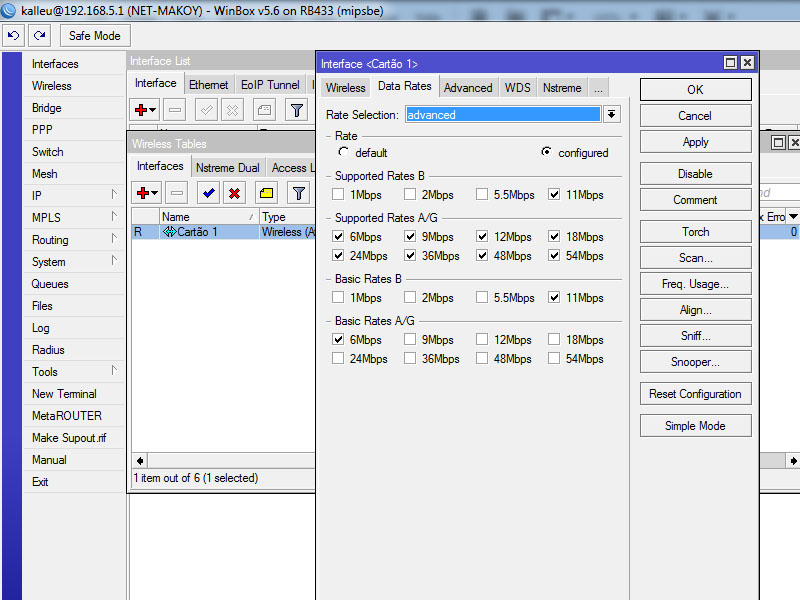
Task: Expand the Tools submenu
Action: point(114,370)
